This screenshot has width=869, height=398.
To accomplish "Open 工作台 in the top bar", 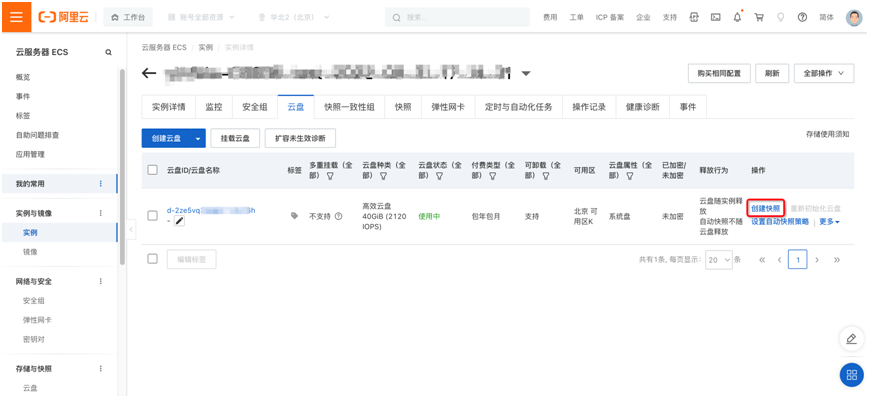I will 128,17.
